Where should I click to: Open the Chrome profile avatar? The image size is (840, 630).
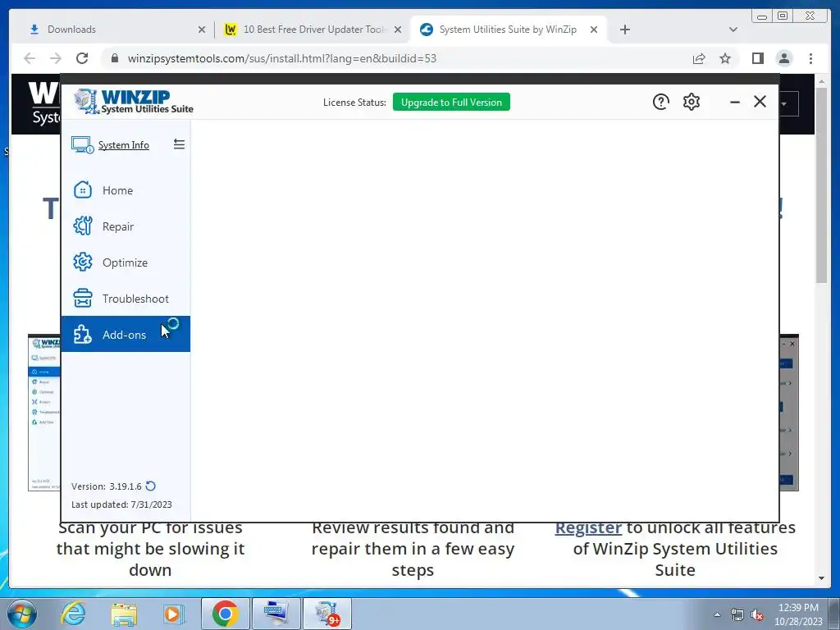(x=783, y=58)
